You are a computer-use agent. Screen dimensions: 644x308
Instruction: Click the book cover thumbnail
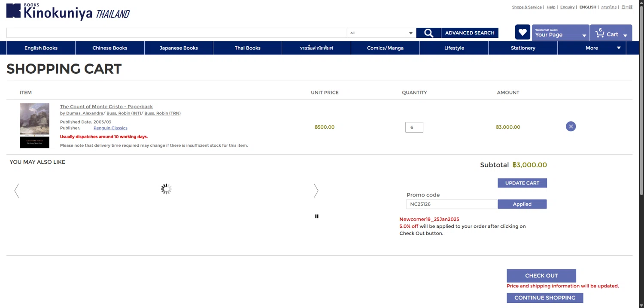(x=34, y=126)
